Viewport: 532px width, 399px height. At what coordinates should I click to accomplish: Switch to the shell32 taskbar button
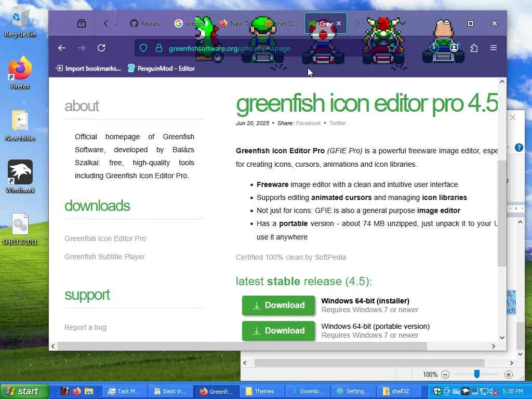pos(400,391)
